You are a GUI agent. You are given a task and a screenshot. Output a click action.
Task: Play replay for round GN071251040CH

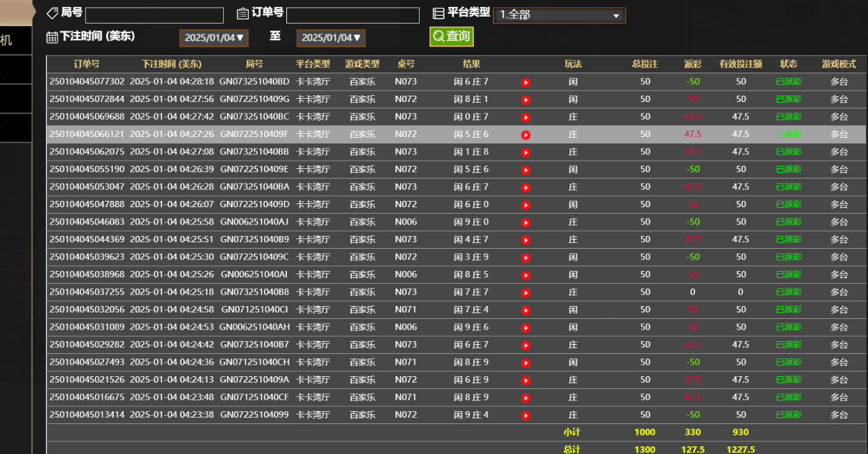click(x=526, y=363)
